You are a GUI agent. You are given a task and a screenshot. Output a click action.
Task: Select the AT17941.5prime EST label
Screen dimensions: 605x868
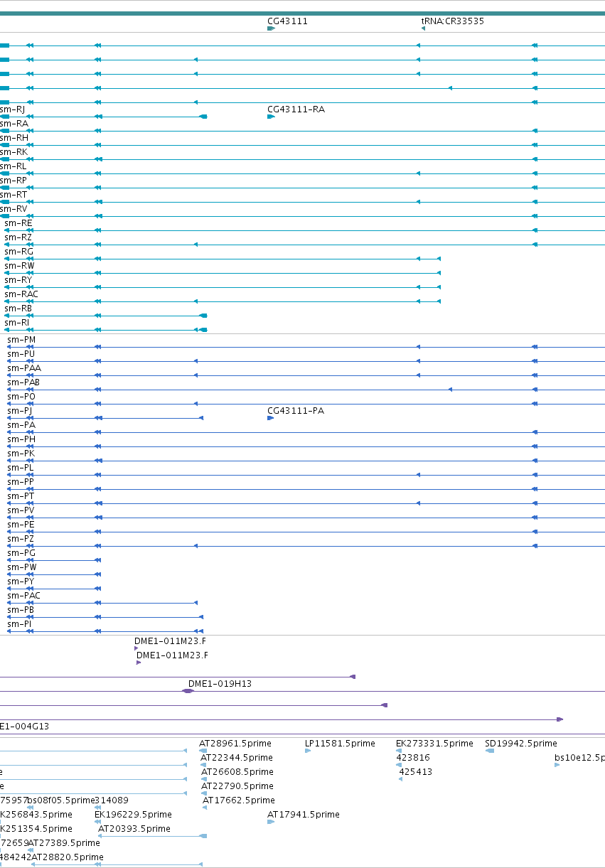[x=304, y=815]
